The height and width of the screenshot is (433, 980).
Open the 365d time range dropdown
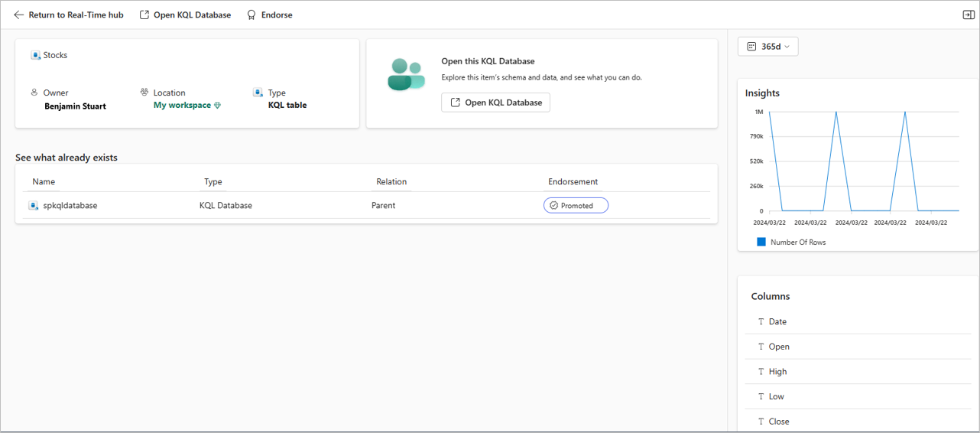click(x=768, y=47)
